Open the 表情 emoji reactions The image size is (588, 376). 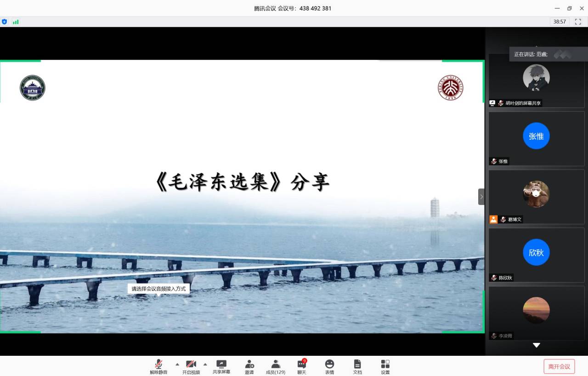(x=329, y=365)
